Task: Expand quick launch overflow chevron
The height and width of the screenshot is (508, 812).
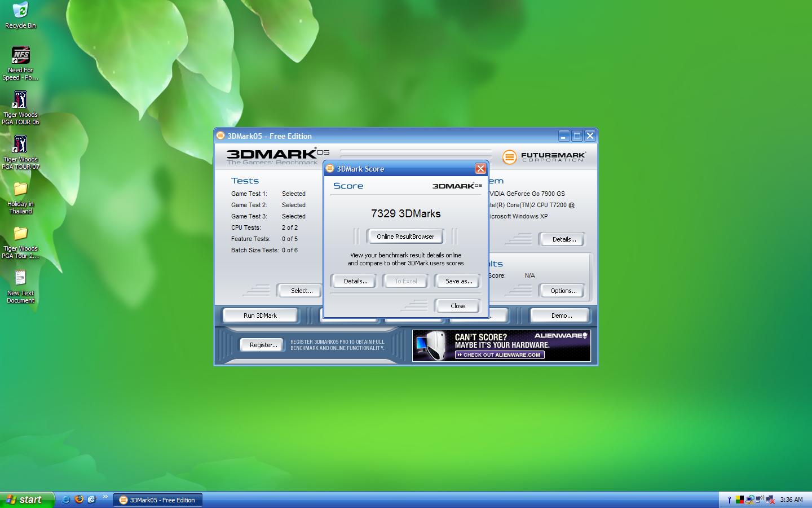Action: point(105,497)
